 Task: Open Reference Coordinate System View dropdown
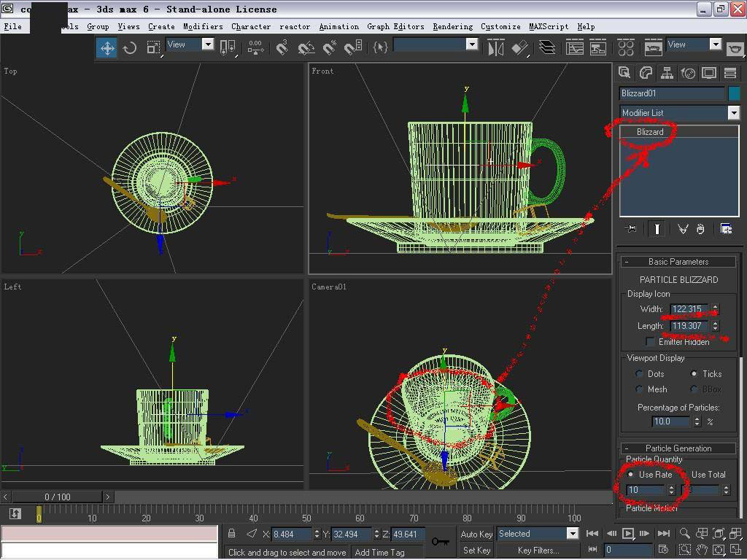pos(208,44)
